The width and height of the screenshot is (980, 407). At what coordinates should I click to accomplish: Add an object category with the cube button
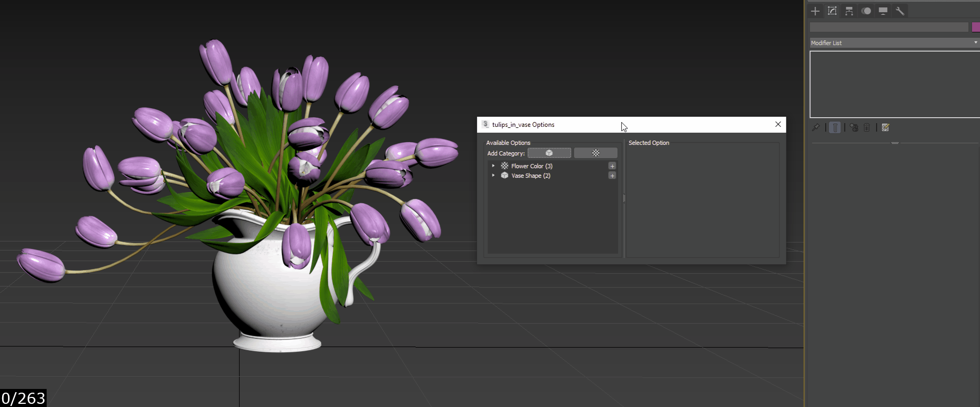[549, 153]
